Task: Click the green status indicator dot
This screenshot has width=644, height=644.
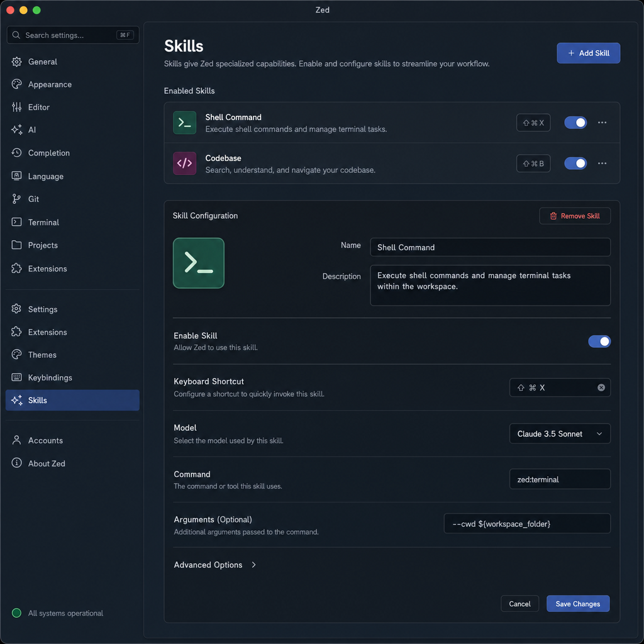Action: pos(16,613)
